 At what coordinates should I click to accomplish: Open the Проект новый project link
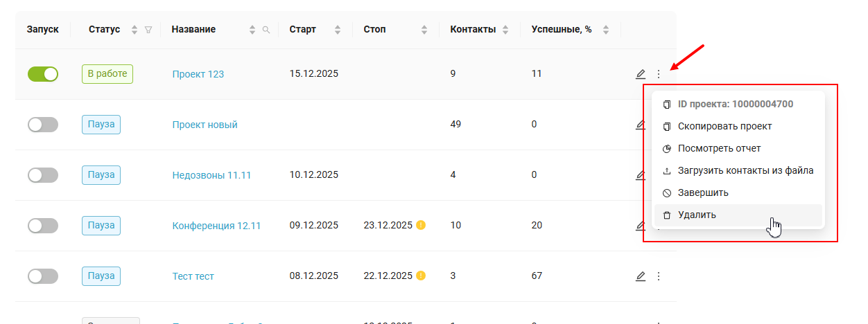point(205,125)
